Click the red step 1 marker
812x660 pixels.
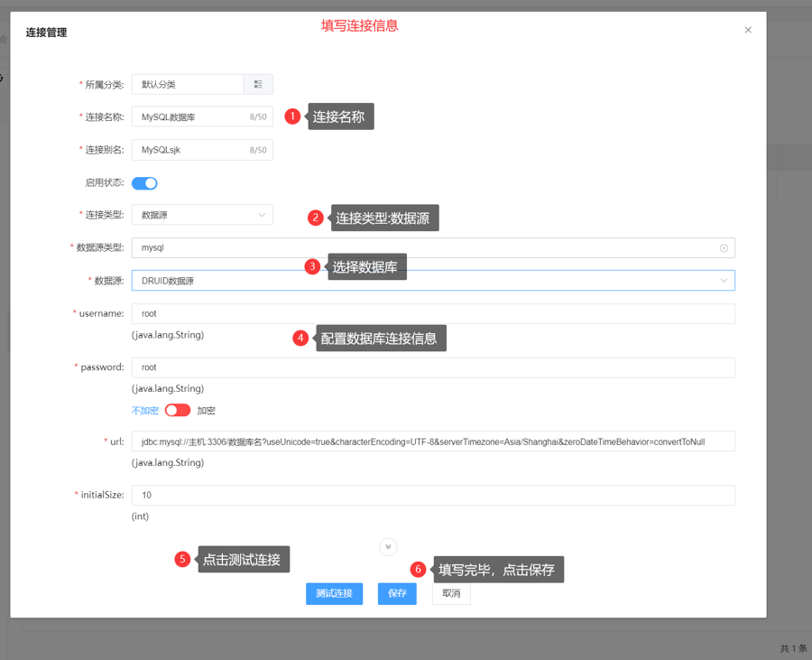[292, 116]
